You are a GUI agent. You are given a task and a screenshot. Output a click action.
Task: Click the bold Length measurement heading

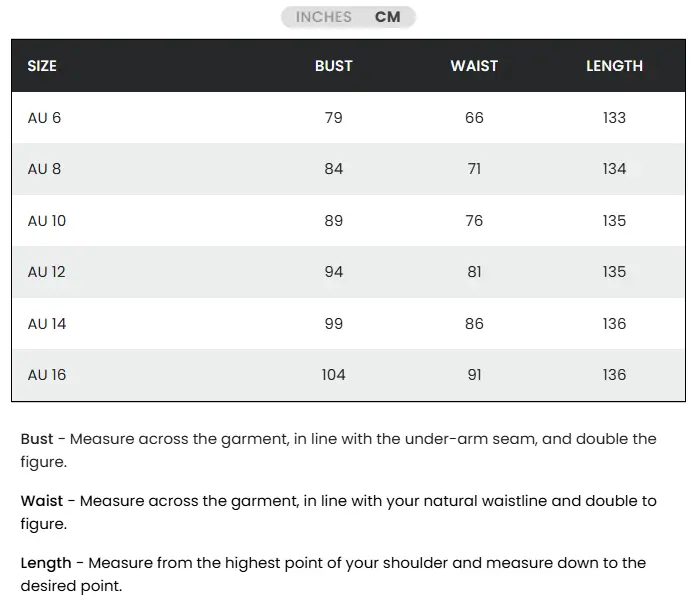click(46, 563)
